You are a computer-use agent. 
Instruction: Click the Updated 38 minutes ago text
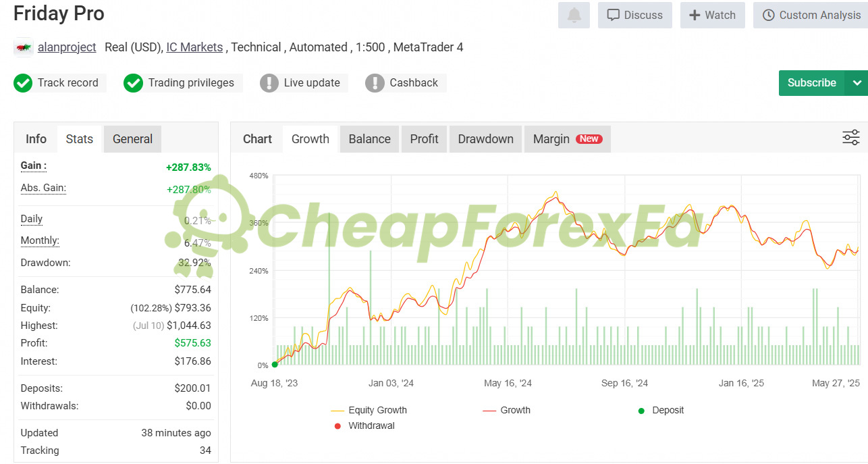pos(176,433)
